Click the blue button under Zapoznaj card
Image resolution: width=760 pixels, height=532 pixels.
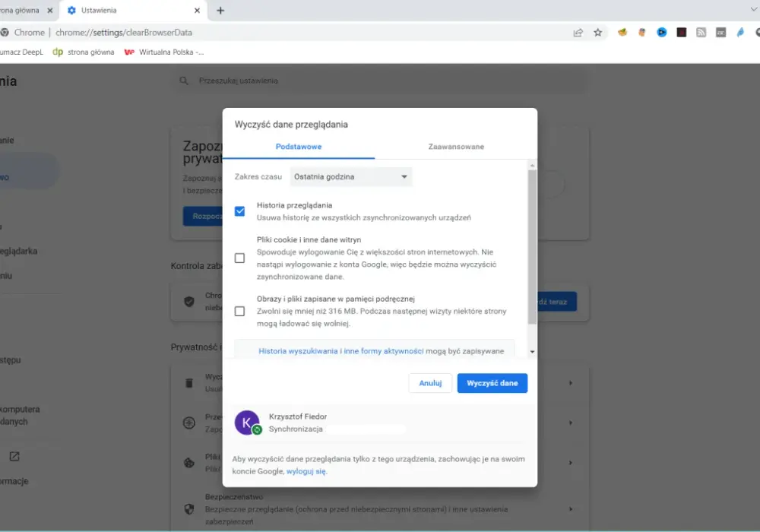203,216
